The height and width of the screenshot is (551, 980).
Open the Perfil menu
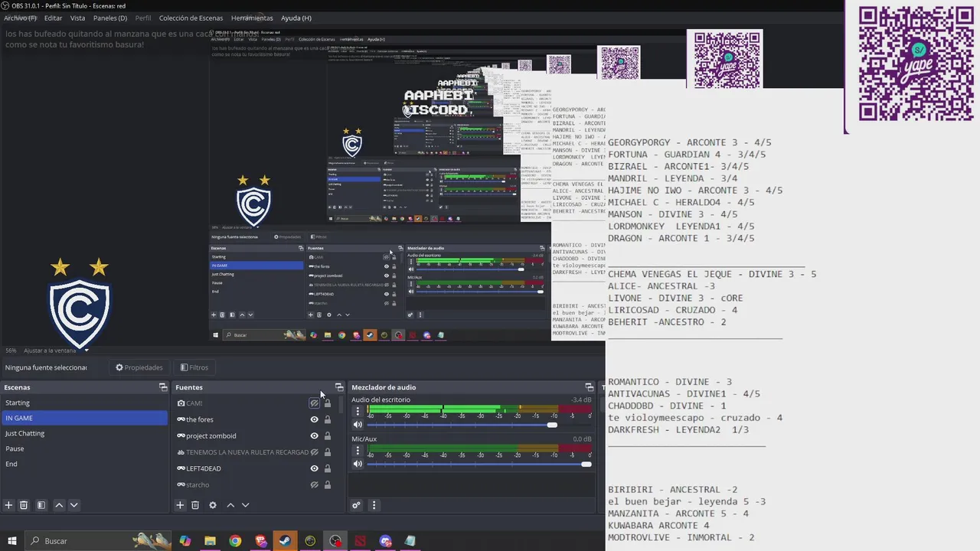143,18
